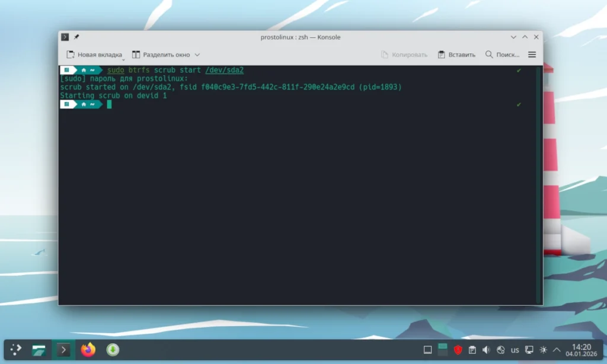Switch the us keyboard layout indicator
This screenshot has width=607, height=364.
515,350
